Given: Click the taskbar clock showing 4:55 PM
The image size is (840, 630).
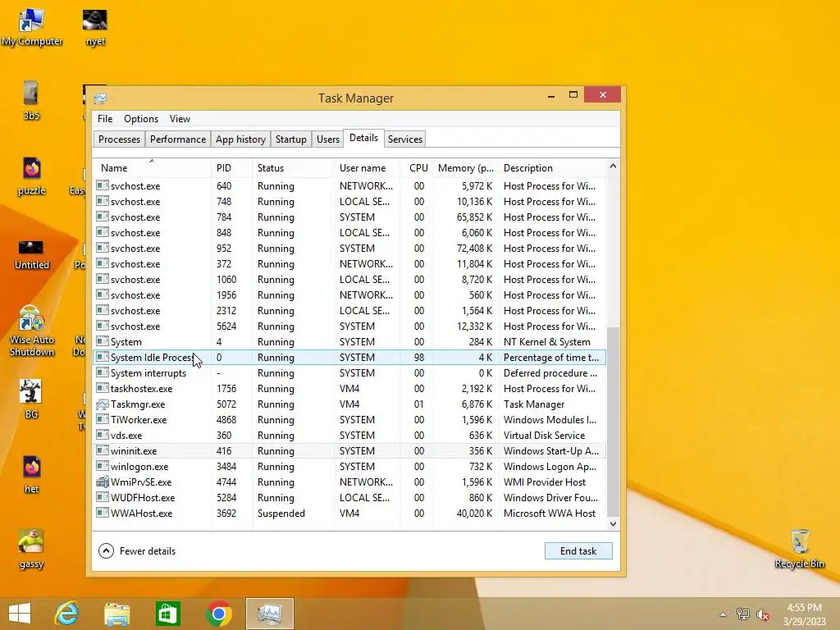Looking at the screenshot, I should [804, 614].
